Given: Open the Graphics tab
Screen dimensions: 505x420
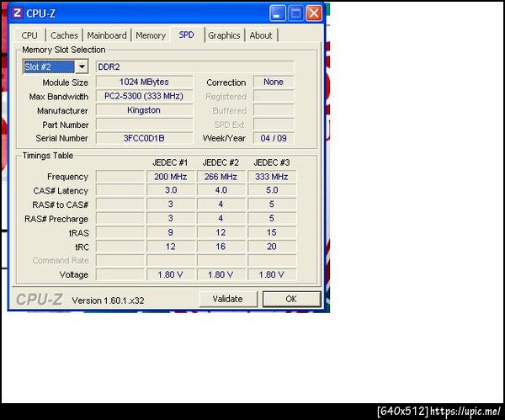Looking at the screenshot, I should [224, 35].
